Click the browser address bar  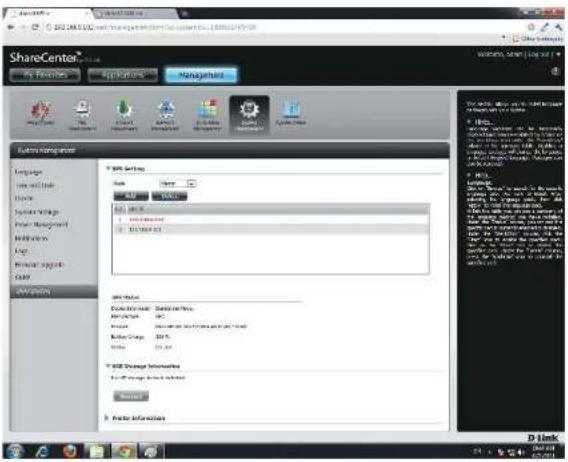[283, 27]
